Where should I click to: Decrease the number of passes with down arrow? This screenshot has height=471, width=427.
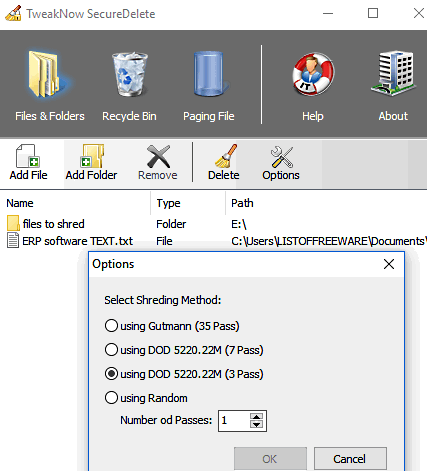point(256,425)
